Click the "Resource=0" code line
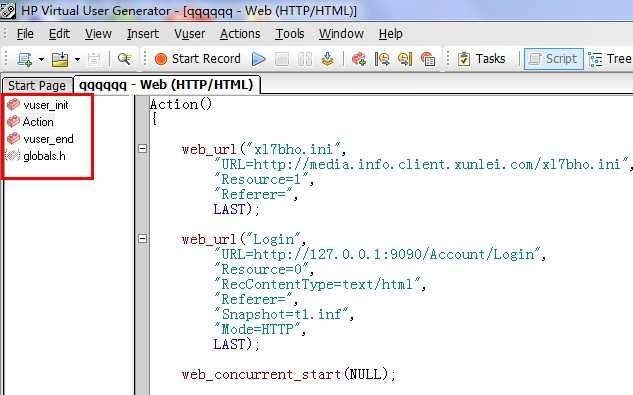 pyautogui.click(x=264, y=269)
